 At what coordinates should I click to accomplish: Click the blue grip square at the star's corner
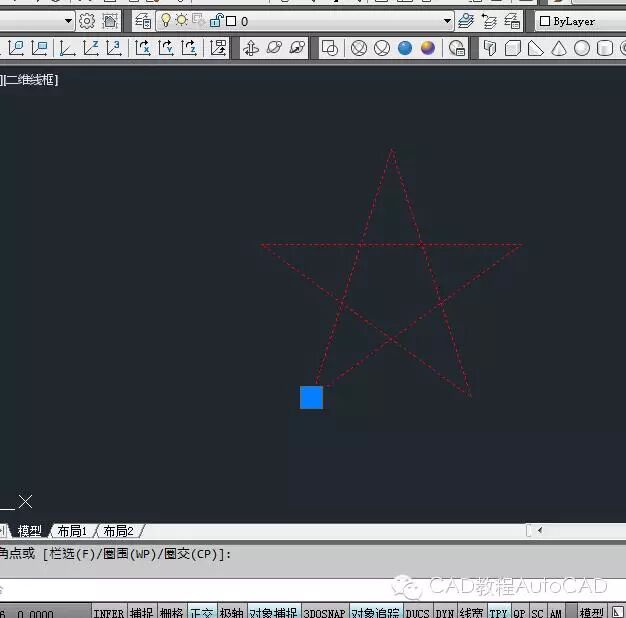pos(311,397)
